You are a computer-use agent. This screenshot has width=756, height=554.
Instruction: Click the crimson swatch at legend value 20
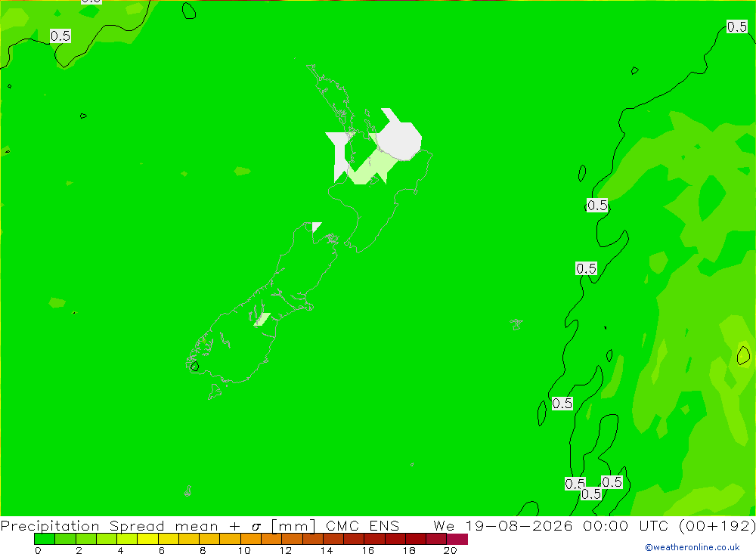(457, 539)
